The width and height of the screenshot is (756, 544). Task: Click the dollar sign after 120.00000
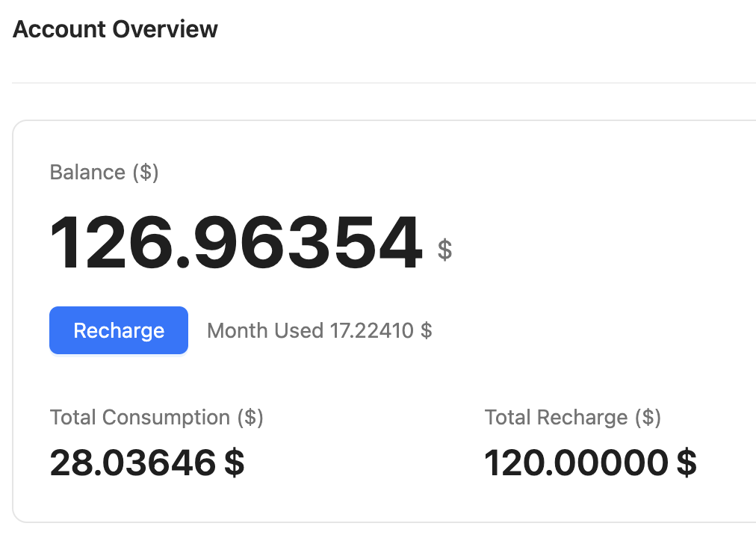(x=687, y=463)
